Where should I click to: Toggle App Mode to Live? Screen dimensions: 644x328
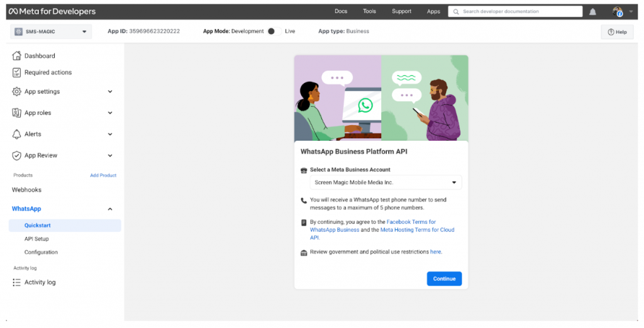click(274, 31)
